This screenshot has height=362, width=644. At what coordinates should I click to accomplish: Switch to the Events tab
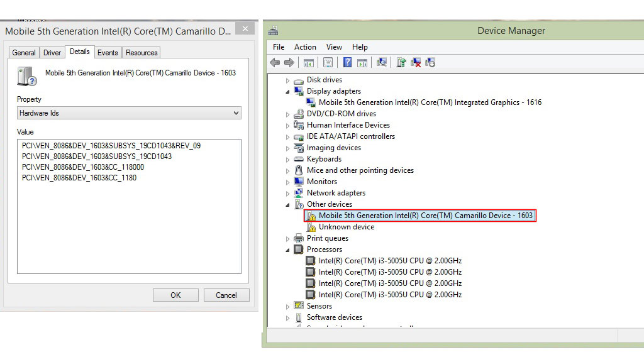pyautogui.click(x=108, y=53)
